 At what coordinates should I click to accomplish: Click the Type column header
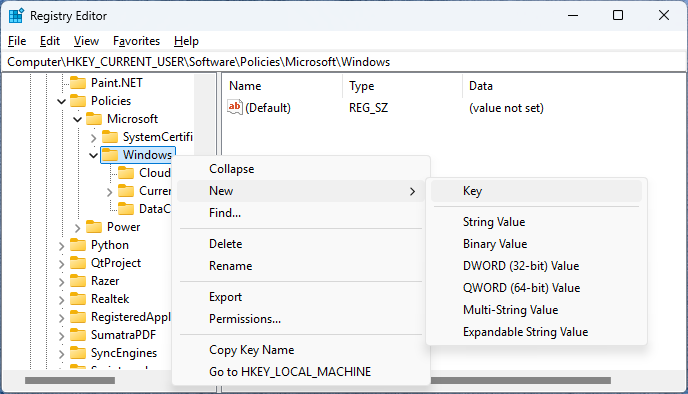402,86
